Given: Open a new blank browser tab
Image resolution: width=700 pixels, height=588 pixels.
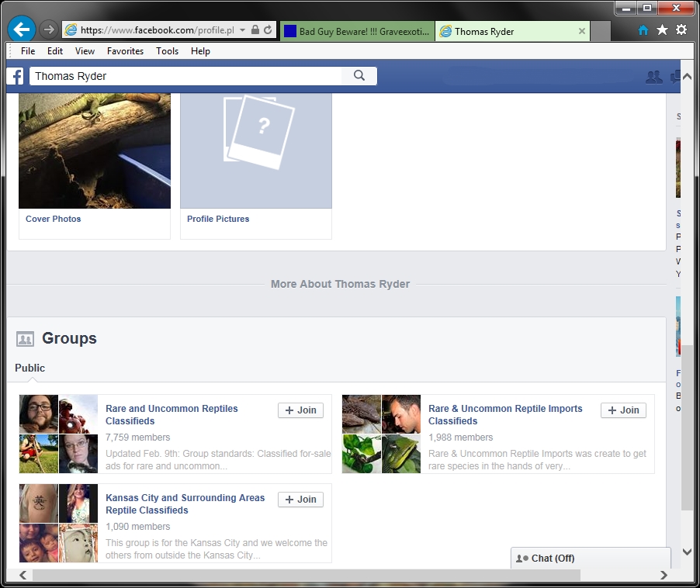Looking at the screenshot, I should 601,31.
